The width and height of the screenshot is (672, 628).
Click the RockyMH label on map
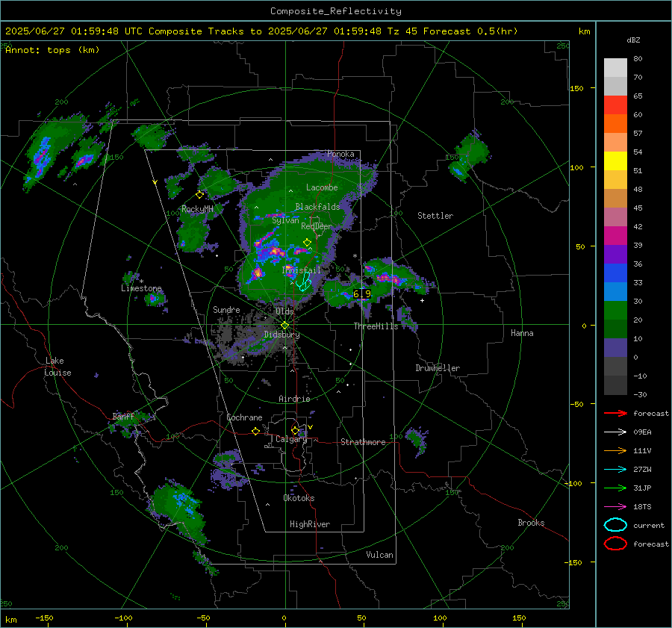[197, 209]
